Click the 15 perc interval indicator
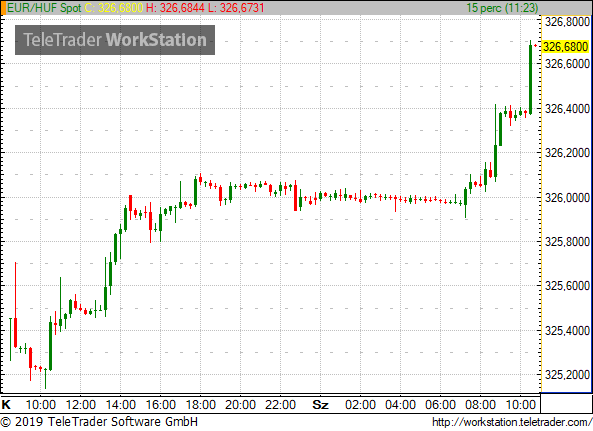This screenshot has width=593, height=431. pos(502,8)
